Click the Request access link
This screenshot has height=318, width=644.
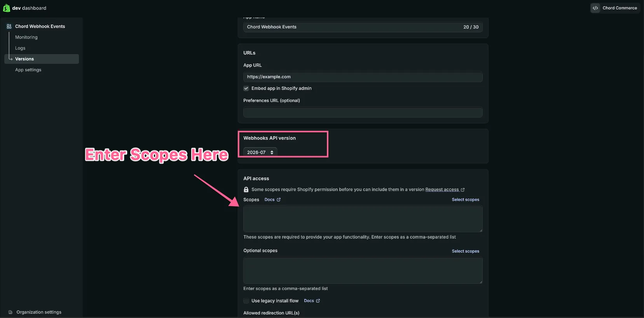tap(442, 190)
